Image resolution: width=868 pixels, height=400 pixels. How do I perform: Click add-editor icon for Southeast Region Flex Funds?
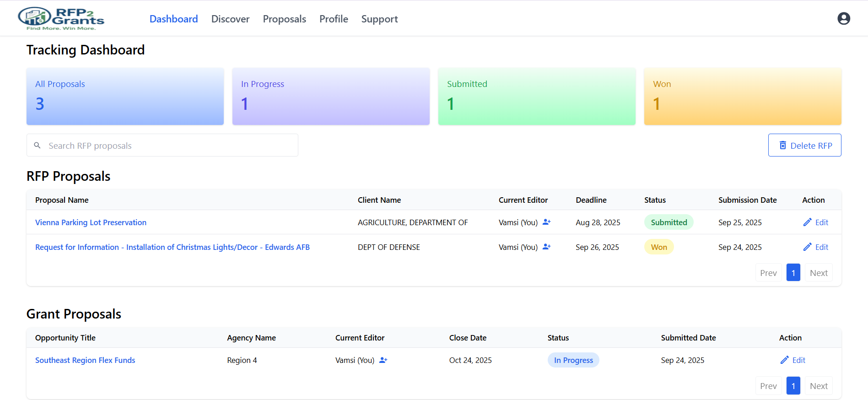pyautogui.click(x=383, y=360)
